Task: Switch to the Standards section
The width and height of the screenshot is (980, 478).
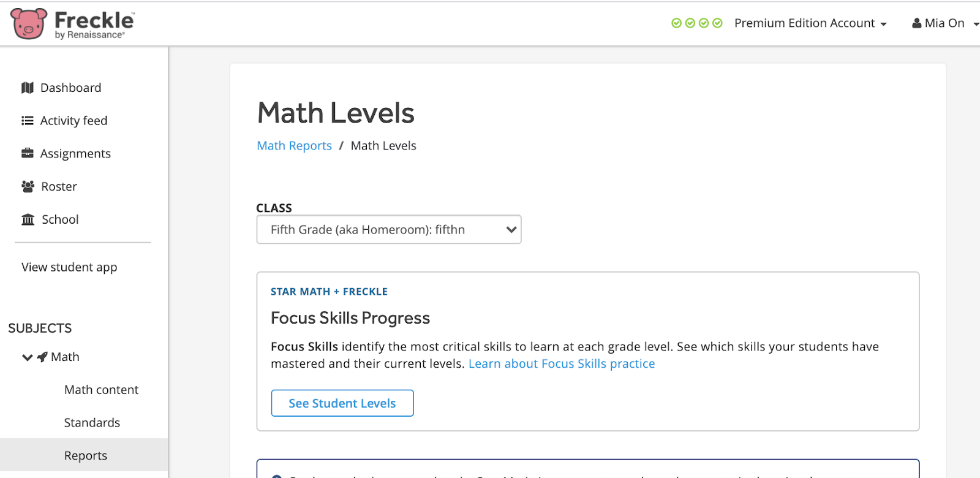Action: point(92,422)
